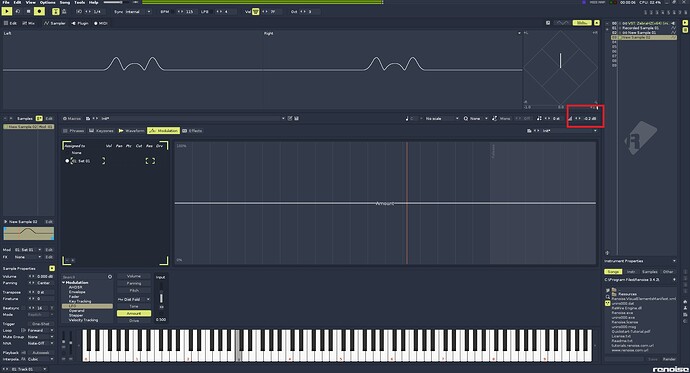This screenshot has height=373, width=690.
Task: Collapse the Modulation device tree
Action: pyautogui.click(x=64, y=282)
